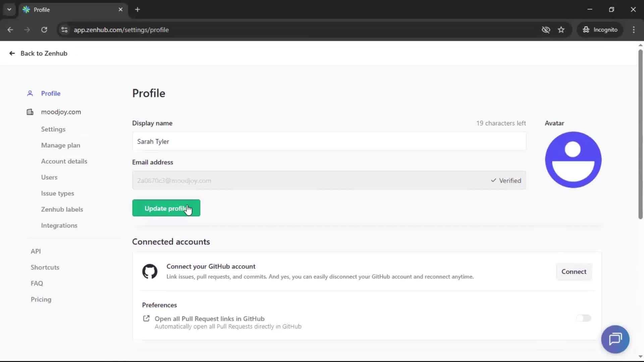Viewport: 644px width, 362px height.
Task: Toggle third-party cookies icon in address bar
Action: pyautogui.click(x=546, y=30)
